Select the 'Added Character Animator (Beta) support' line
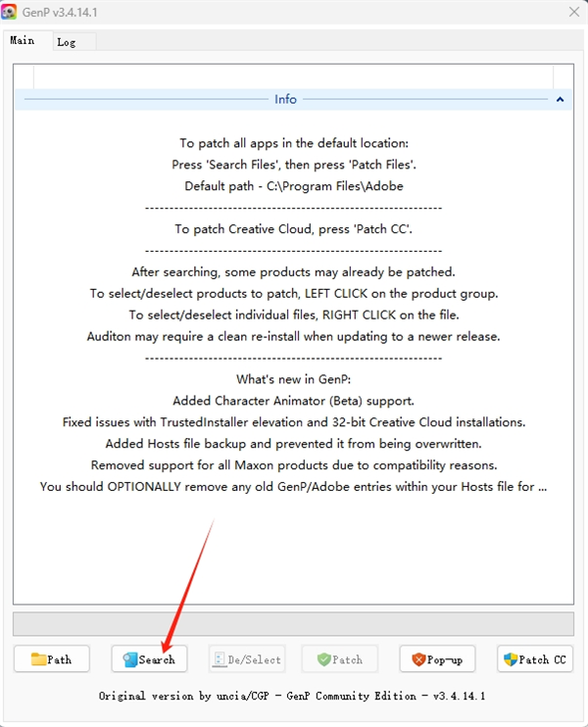The image size is (588, 727). [294, 401]
